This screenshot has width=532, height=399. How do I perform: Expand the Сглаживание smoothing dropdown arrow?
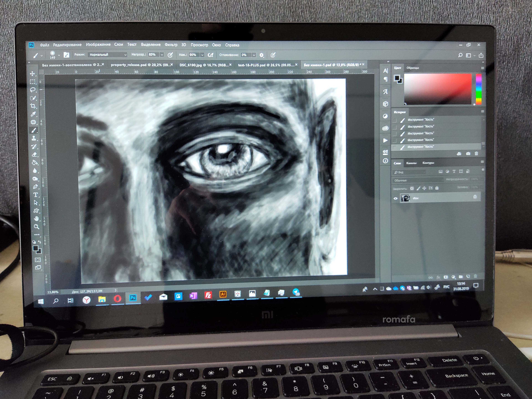click(254, 55)
